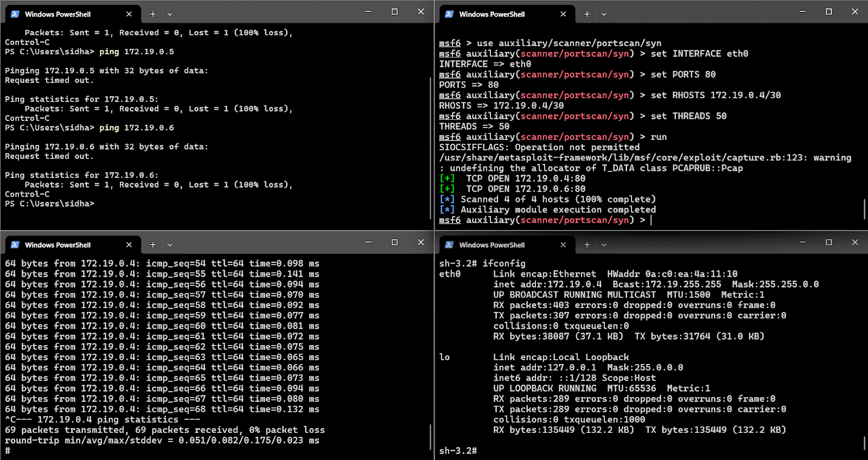Close the ping 172.19.0.5 PowerShell window
The image size is (868, 460).
coord(420,11)
